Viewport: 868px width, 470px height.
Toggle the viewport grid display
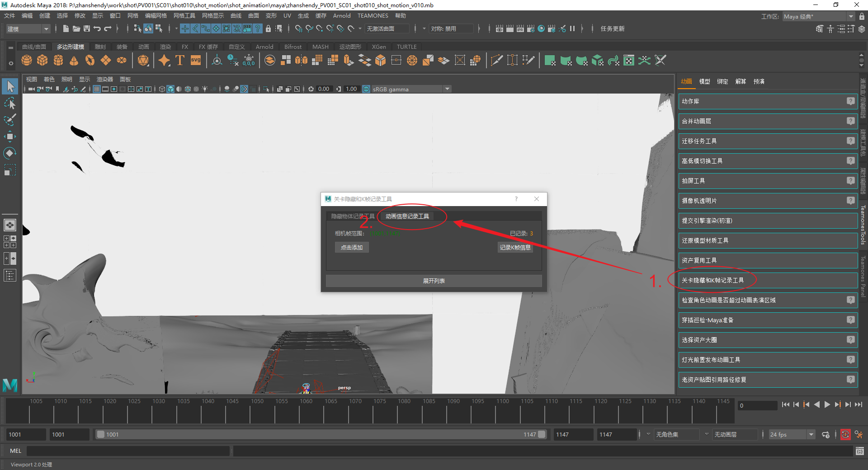coord(97,89)
